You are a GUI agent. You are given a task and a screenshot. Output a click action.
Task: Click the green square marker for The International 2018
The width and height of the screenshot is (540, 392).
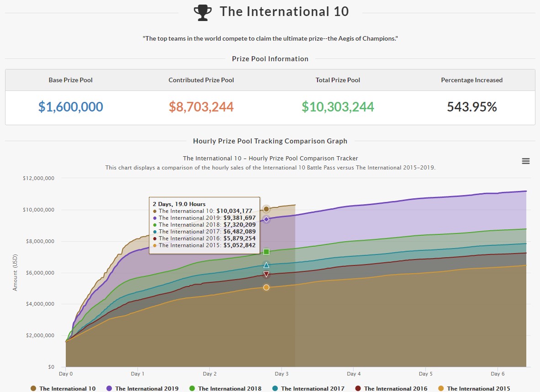pos(266,251)
